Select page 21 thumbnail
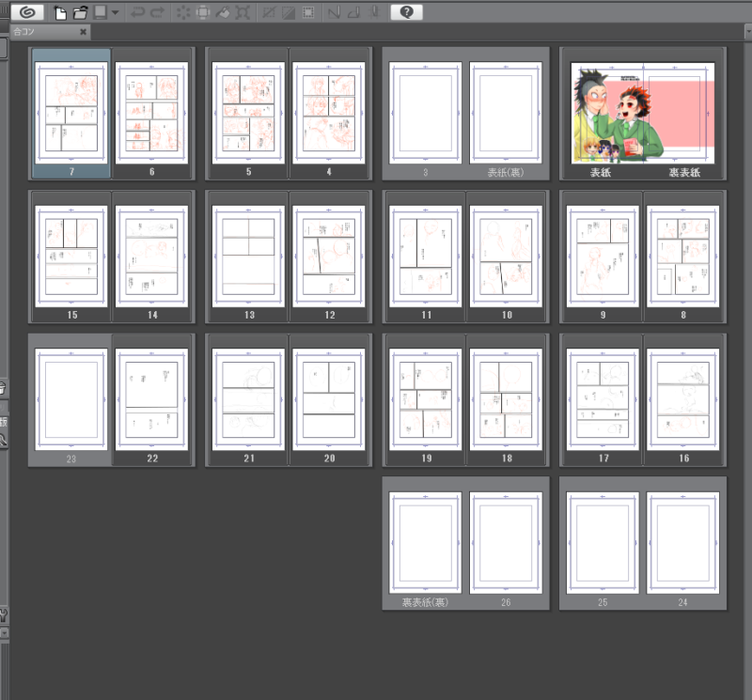Screen dimensions: 752x700 [248, 399]
